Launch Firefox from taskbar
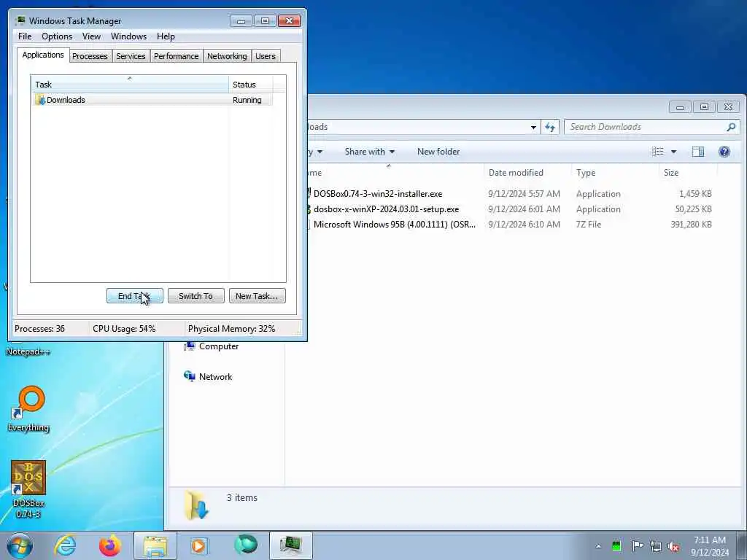Viewport: 747px width, 560px height. 110,545
